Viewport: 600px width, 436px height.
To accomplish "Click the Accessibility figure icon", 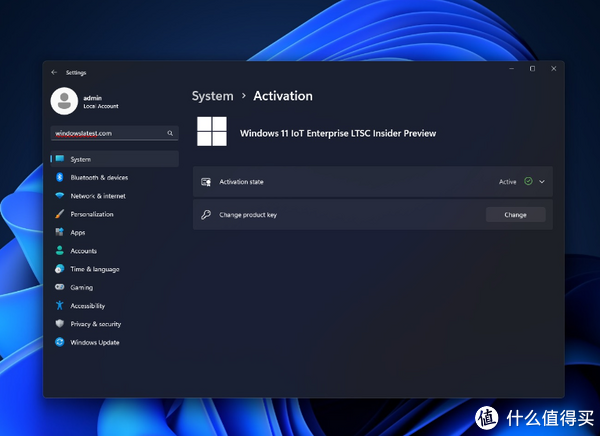I will (x=60, y=305).
